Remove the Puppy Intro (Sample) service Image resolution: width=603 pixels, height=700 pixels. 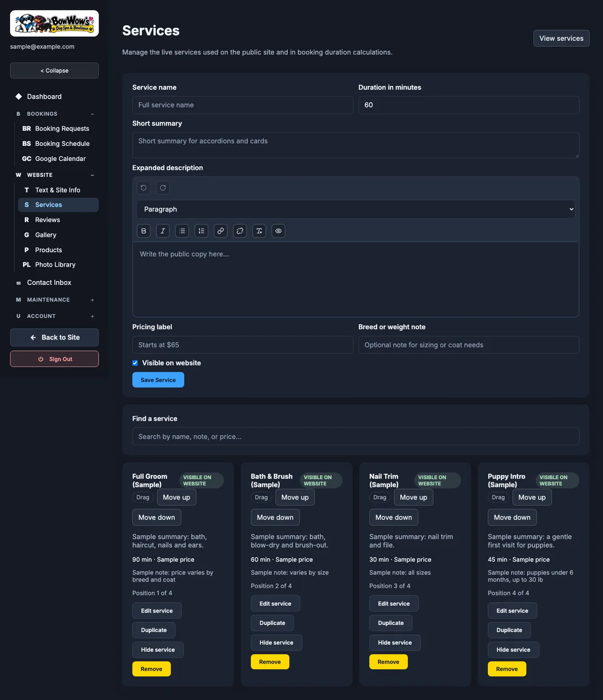[x=507, y=669]
